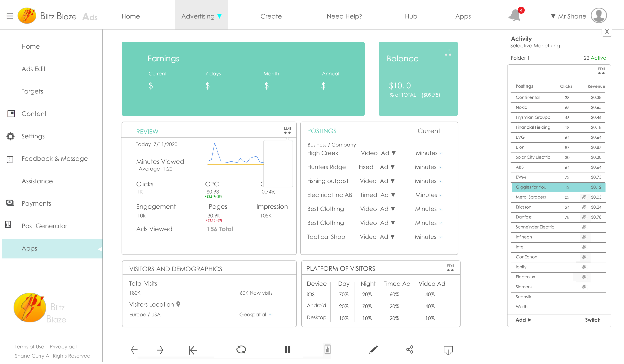Viewport: 624px width, 364px height.
Task: Click the share icon in bottom toolbar
Action: coord(410,349)
